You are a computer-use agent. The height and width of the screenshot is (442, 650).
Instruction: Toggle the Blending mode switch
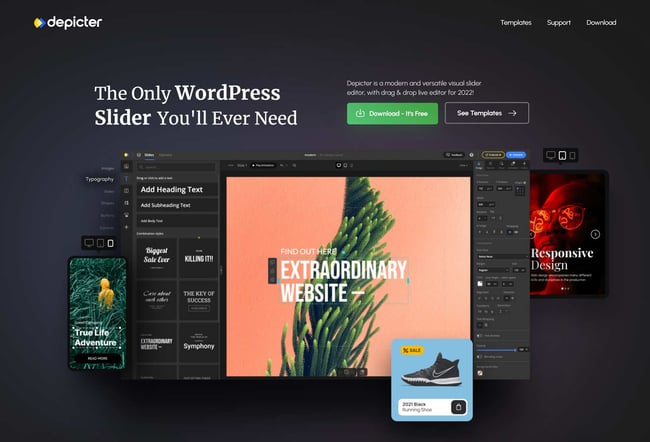click(x=479, y=356)
